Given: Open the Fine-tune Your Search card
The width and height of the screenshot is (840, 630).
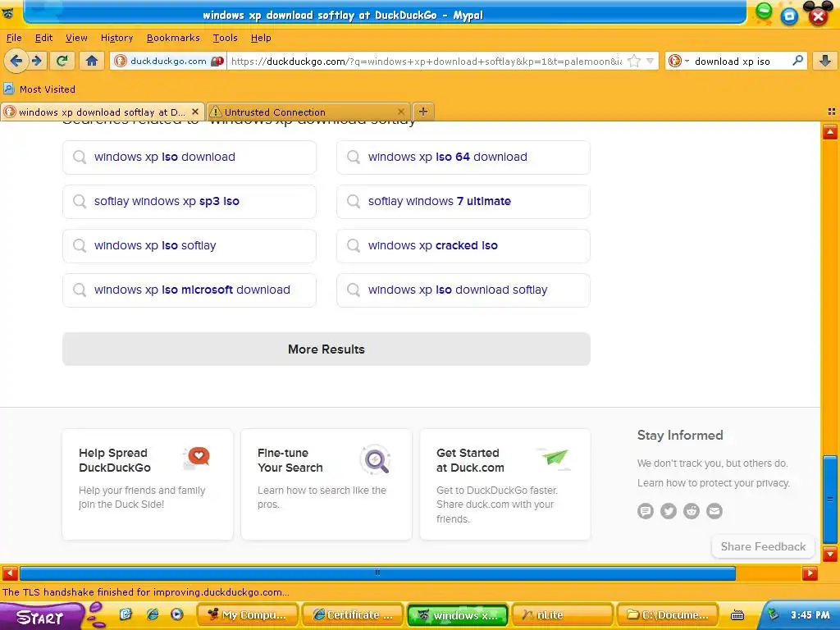Looking at the screenshot, I should click(x=326, y=484).
